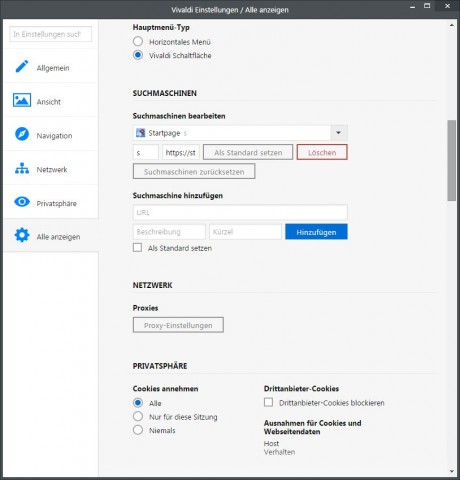This screenshot has width=460, height=480.
Task: Click the red Löschen button
Action: pos(322,152)
